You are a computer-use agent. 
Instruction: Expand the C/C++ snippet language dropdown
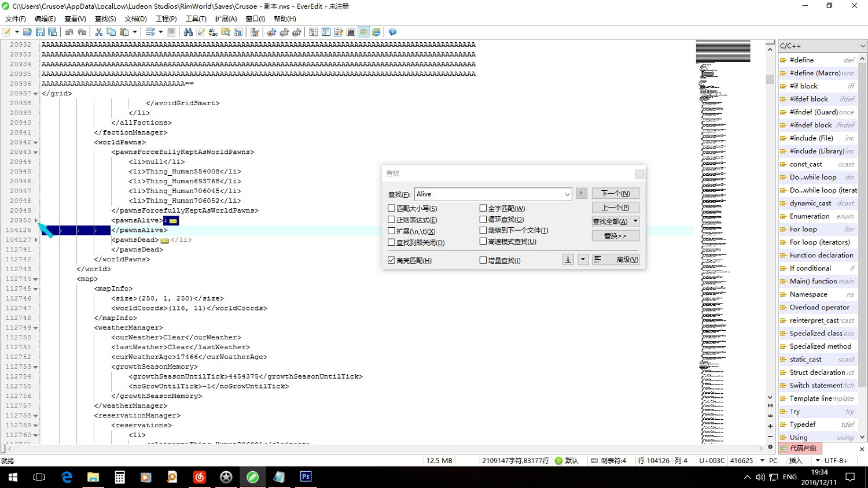click(862, 46)
